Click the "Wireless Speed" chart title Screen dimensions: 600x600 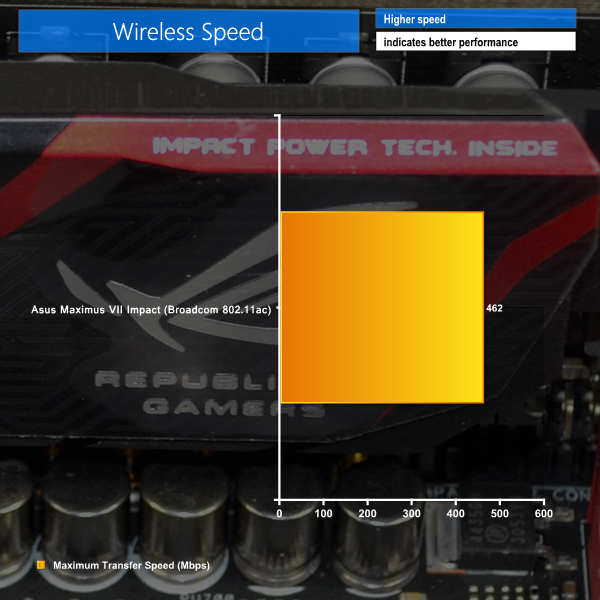(188, 32)
